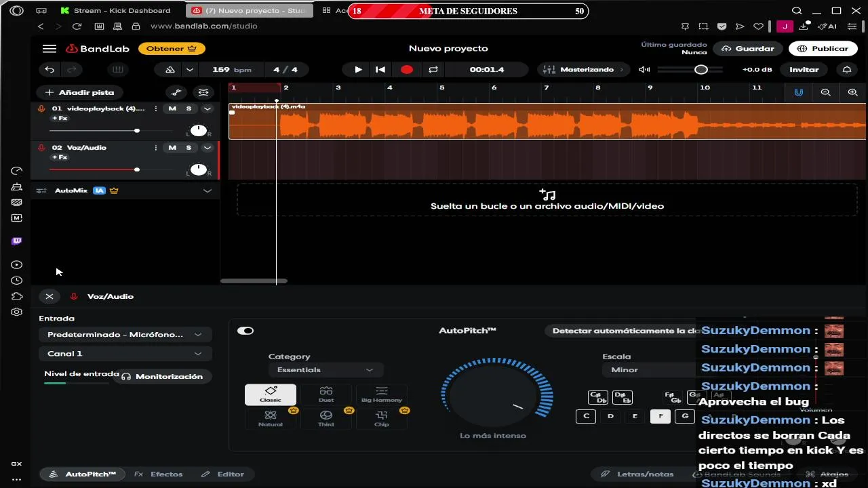868x488 pixels.
Task: Solo track 02 Voz/Audio
Action: (x=189, y=147)
